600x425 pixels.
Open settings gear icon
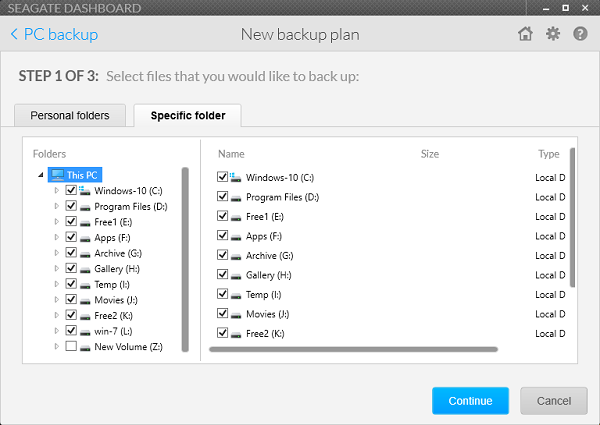[x=553, y=34]
